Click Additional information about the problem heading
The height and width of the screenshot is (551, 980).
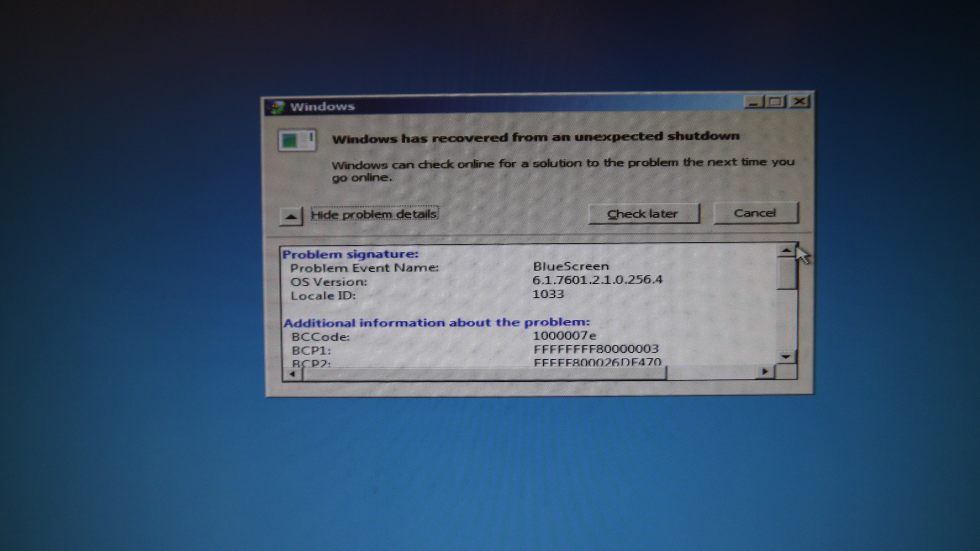(x=437, y=323)
